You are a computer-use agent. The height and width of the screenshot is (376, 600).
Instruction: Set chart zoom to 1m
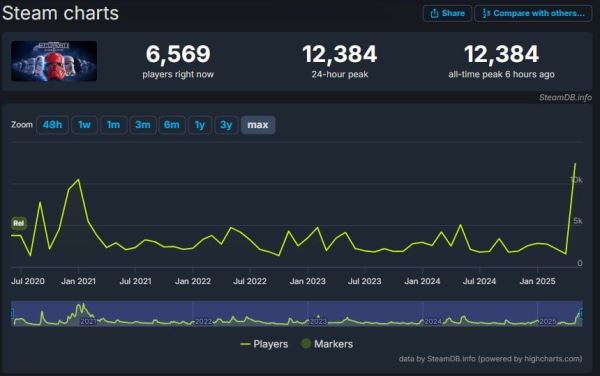[113, 125]
